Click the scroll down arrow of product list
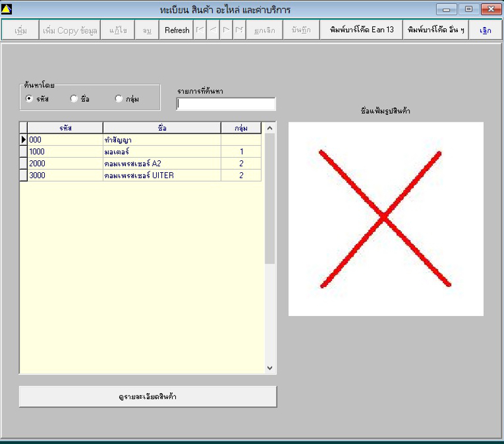The width and height of the screenshot is (504, 444). 270,368
